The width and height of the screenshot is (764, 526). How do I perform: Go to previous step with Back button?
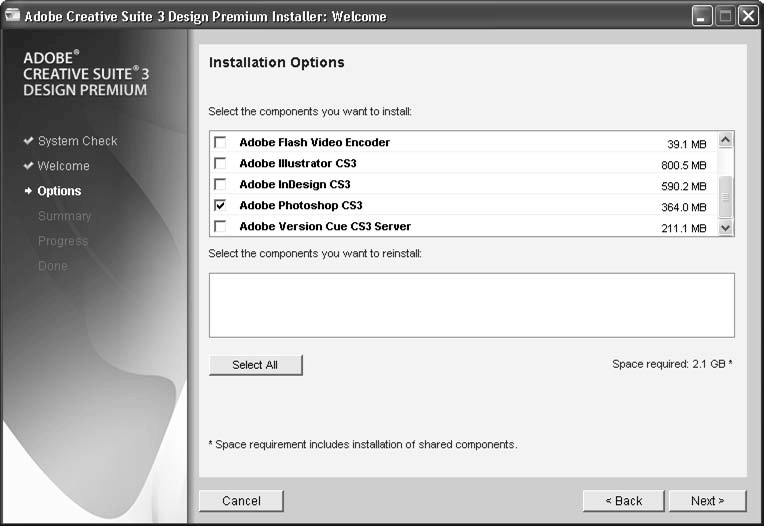[623, 501]
